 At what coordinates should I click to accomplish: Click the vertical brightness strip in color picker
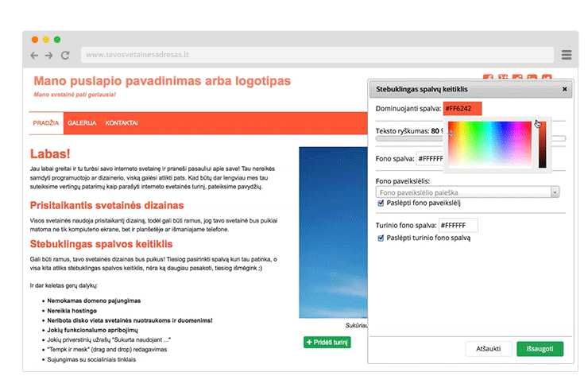point(542,144)
